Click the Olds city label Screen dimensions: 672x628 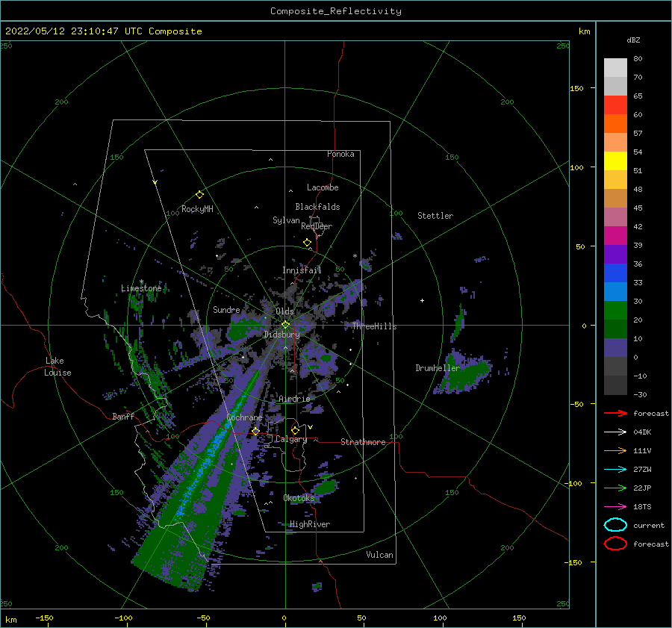[284, 311]
